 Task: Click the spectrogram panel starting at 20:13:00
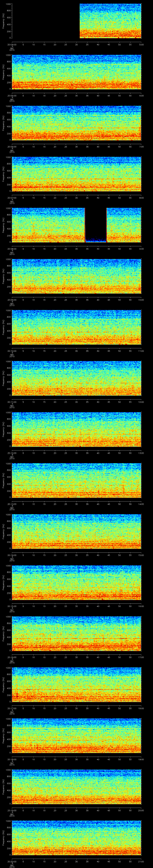(x=77, y=480)
